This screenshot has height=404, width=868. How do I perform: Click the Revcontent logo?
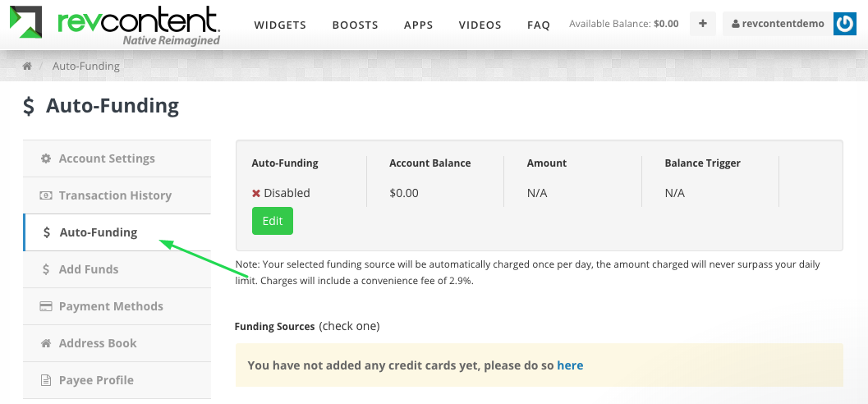pyautogui.click(x=115, y=25)
